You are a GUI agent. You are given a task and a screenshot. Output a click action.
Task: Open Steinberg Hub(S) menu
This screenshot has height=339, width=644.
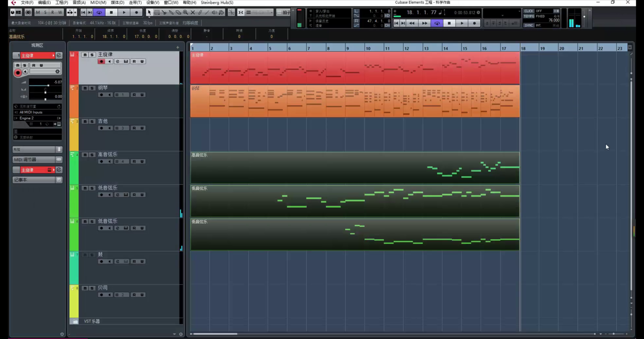(x=217, y=3)
